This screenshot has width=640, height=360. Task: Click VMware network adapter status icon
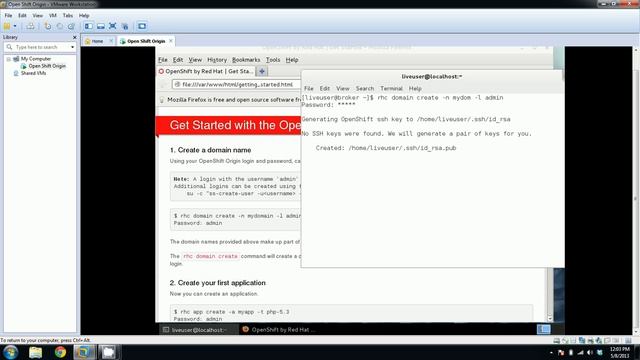coord(582,340)
